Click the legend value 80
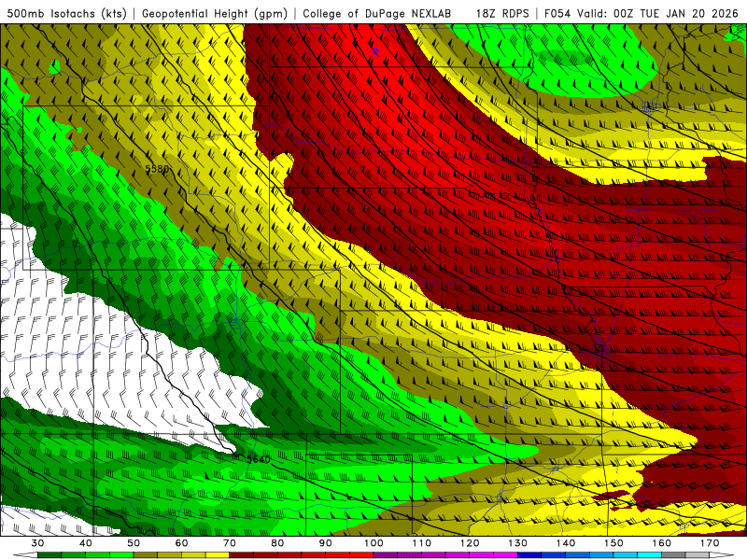Viewport: 747px width, 560px height. click(277, 543)
